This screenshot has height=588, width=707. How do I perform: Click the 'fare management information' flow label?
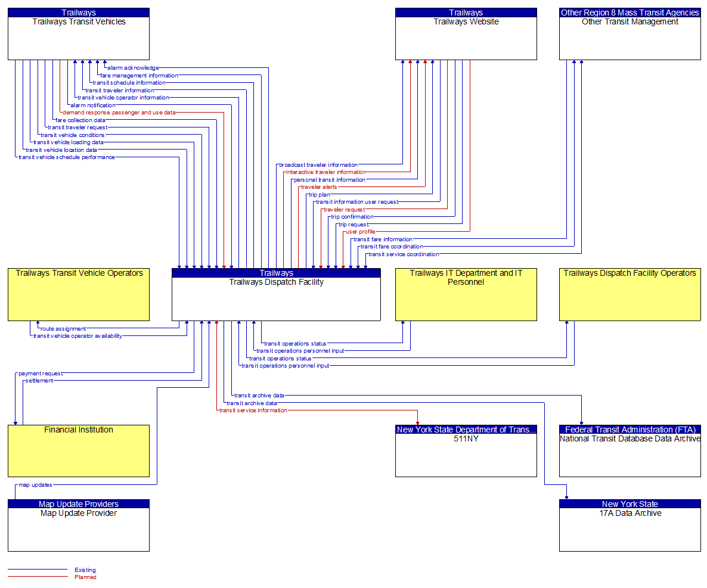139,76
